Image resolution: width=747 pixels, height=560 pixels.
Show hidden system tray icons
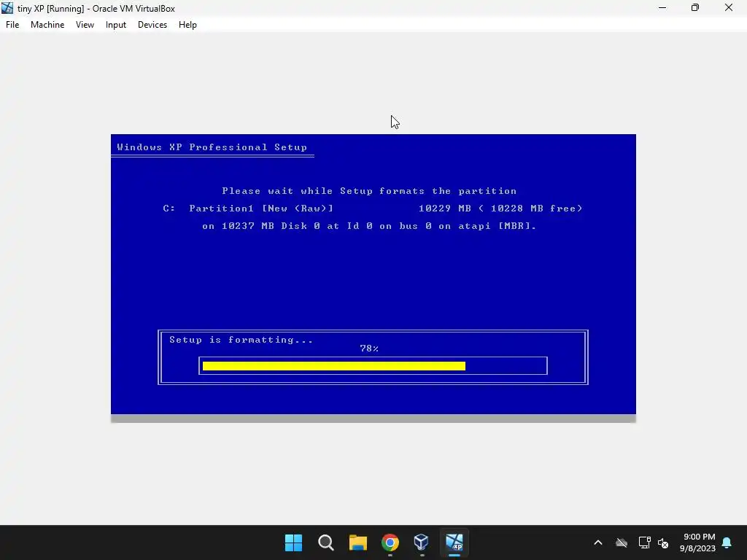(598, 542)
